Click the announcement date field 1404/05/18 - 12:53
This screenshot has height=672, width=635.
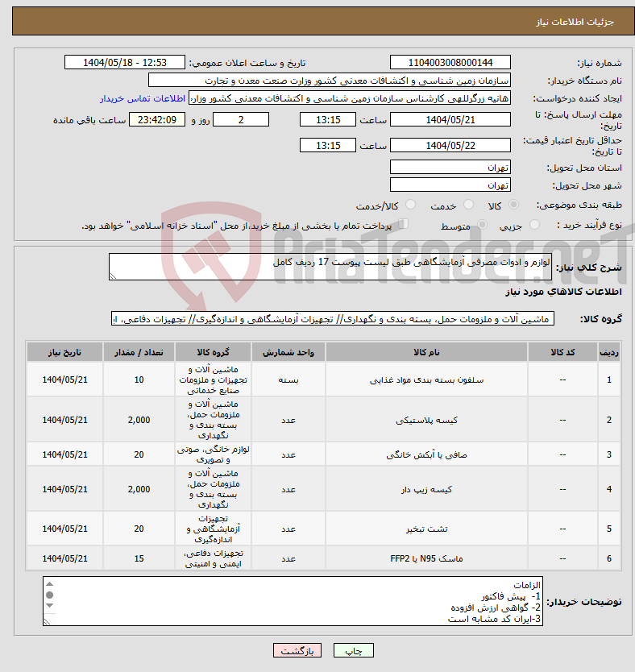125,63
